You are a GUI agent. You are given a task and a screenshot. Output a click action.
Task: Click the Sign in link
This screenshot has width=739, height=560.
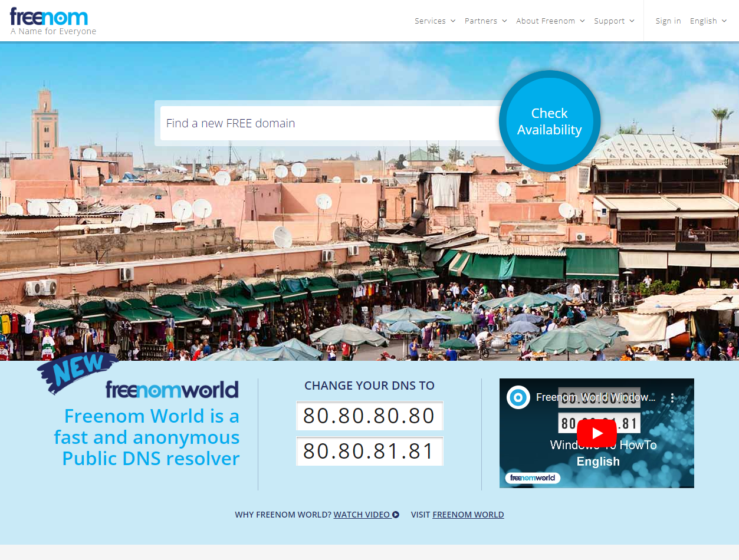[x=668, y=21]
